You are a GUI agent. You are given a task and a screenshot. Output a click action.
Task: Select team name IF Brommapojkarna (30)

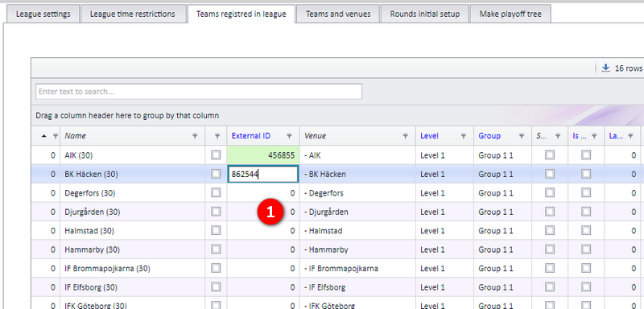pyautogui.click(x=107, y=269)
